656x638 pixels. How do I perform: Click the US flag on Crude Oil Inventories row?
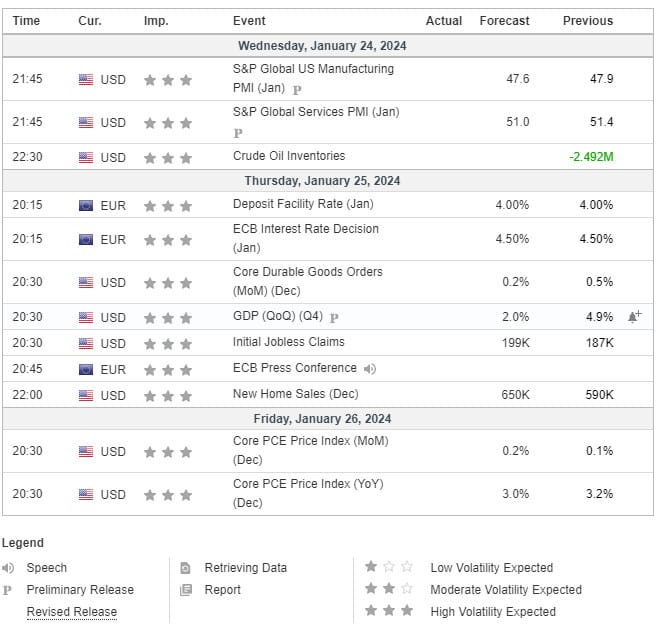point(86,157)
